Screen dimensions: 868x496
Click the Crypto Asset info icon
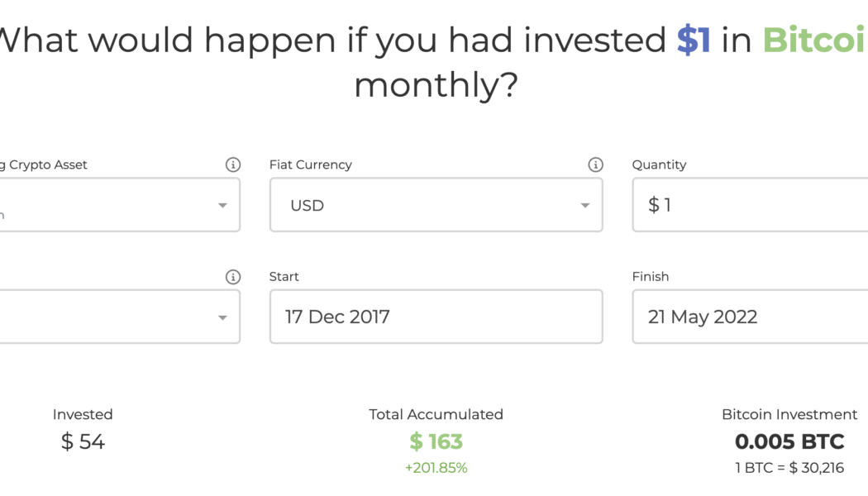233,164
